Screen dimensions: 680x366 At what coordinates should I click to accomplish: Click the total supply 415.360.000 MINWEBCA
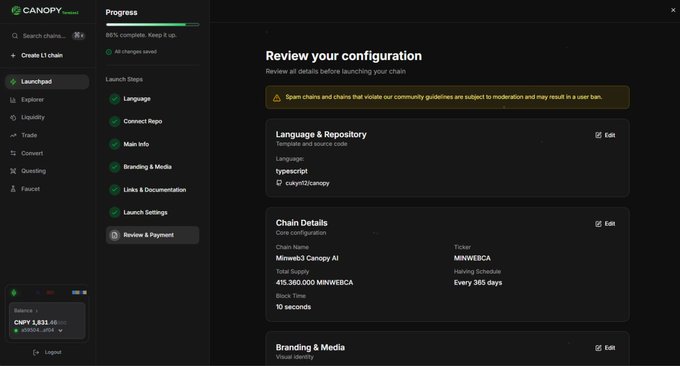coord(314,282)
